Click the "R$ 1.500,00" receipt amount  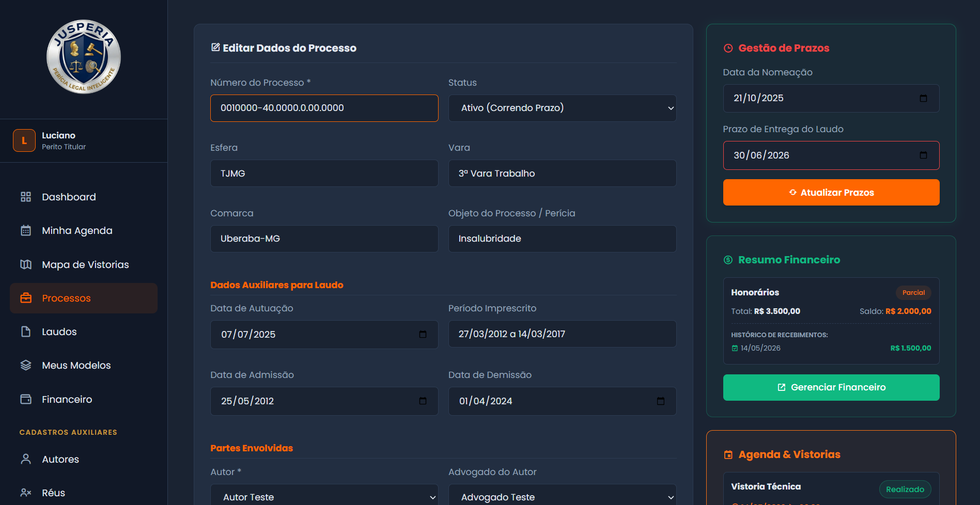coord(911,348)
